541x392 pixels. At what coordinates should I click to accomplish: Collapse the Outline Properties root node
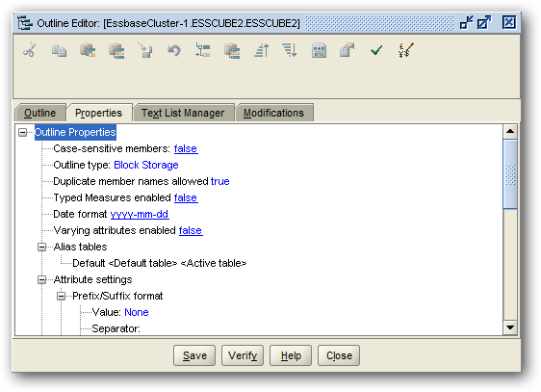click(x=23, y=132)
